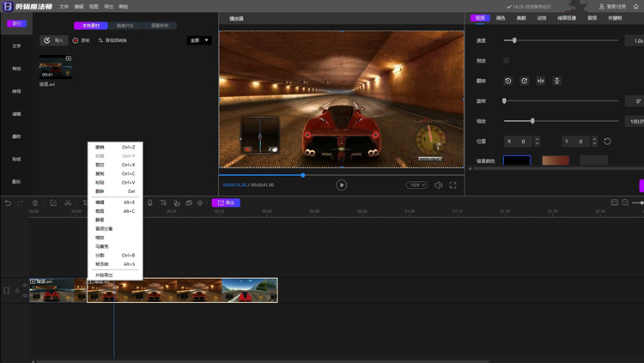The height and width of the screenshot is (363, 644).
Task: Tick the reverse playback checkbox
Action: [x=507, y=60]
